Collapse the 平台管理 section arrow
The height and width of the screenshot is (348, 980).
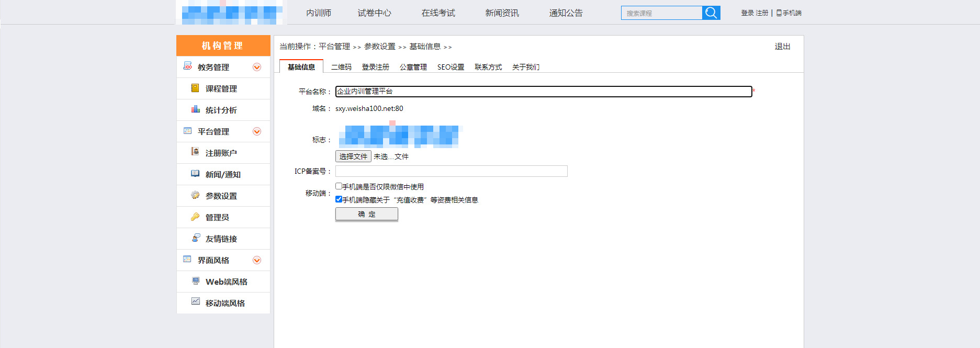pyautogui.click(x=257, y=131)
